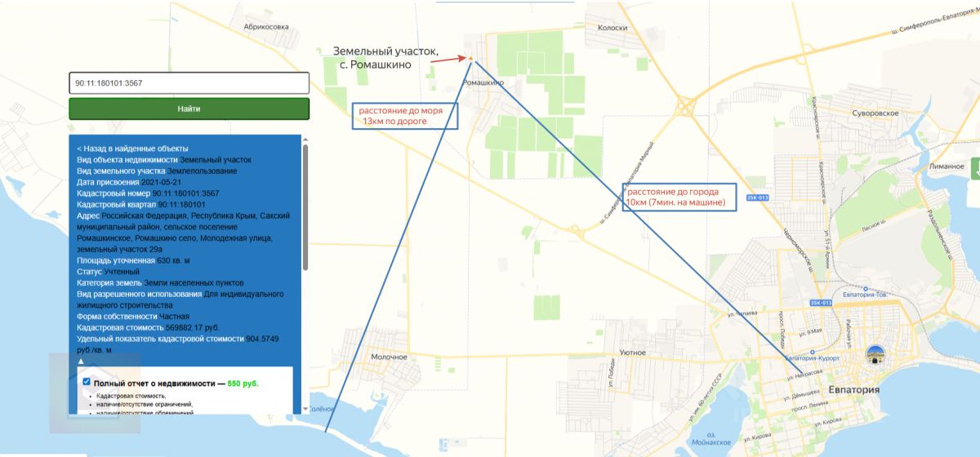Click the 550 руб. price text
Viewport: 980px width, 457px height.
243,383
